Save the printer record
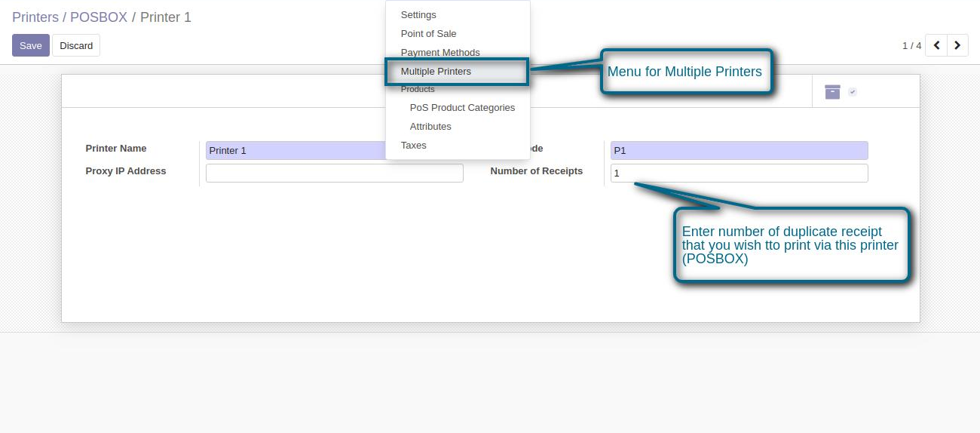The width and height of the screenshot is (980, 433). click(x=31, y=45)
